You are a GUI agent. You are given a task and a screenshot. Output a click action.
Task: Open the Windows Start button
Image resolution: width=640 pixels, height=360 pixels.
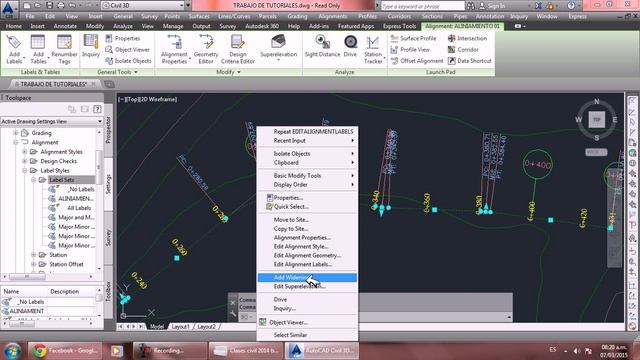12,351
